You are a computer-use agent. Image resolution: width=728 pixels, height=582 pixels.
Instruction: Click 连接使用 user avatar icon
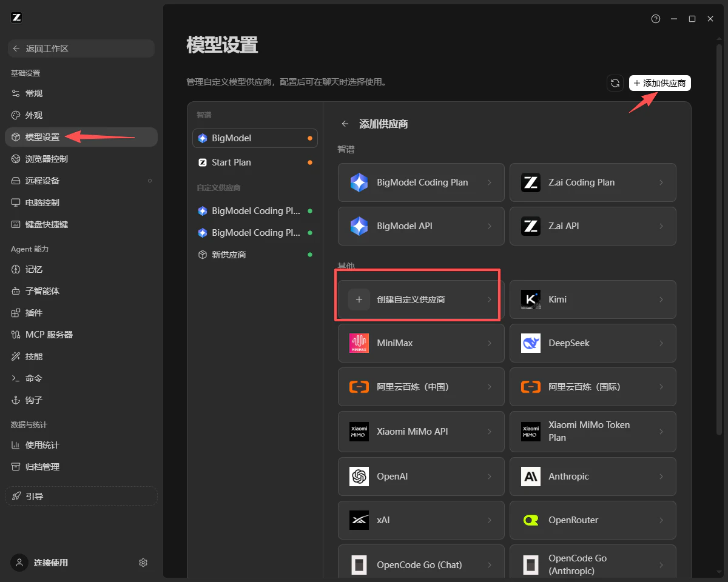coord(19,563)
